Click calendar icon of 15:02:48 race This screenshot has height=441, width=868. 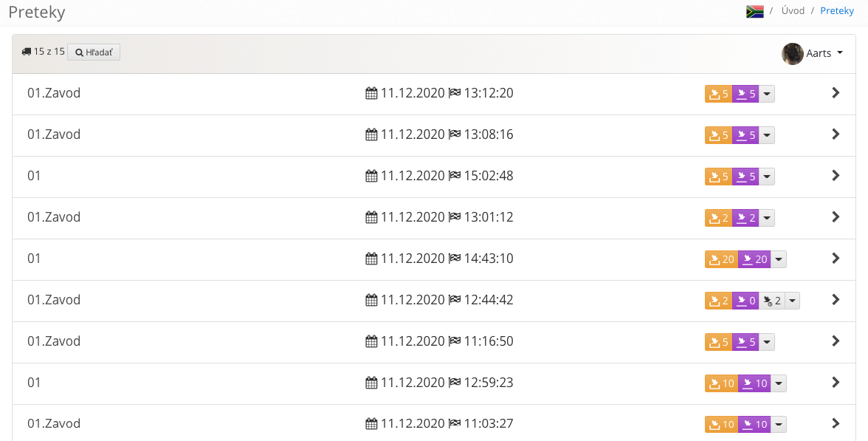click(371, 176)
